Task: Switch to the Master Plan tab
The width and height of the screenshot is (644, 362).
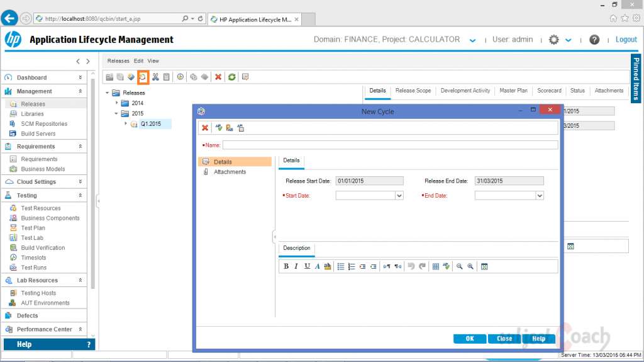Action: pos(513,91)
